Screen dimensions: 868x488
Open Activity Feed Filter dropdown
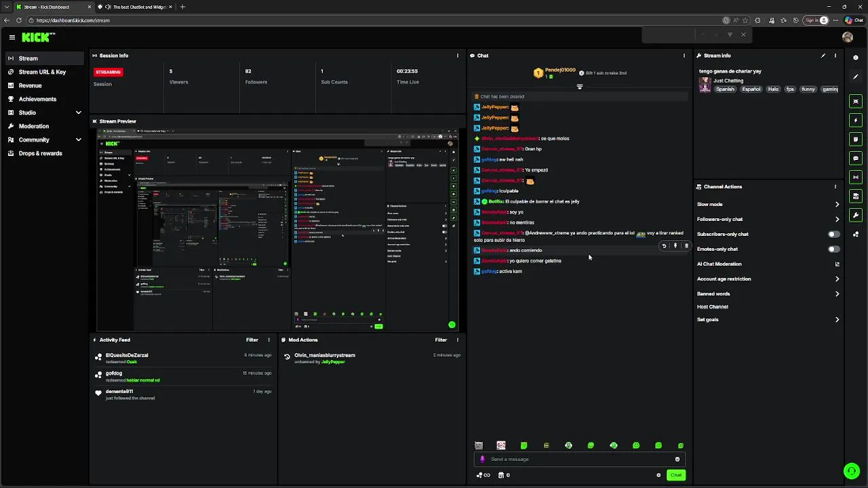[x=252, y=340]
